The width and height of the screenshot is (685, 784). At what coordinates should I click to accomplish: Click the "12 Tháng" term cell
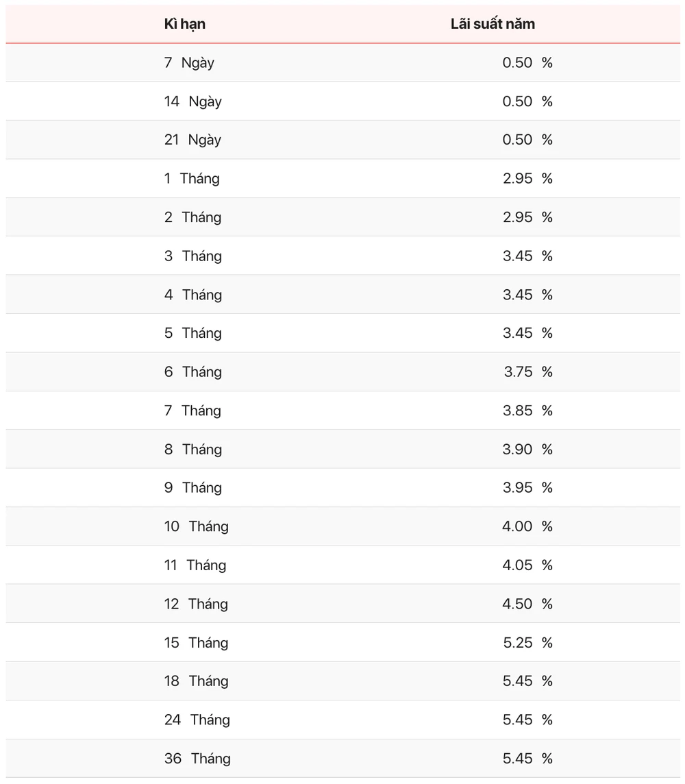[196, 604]
